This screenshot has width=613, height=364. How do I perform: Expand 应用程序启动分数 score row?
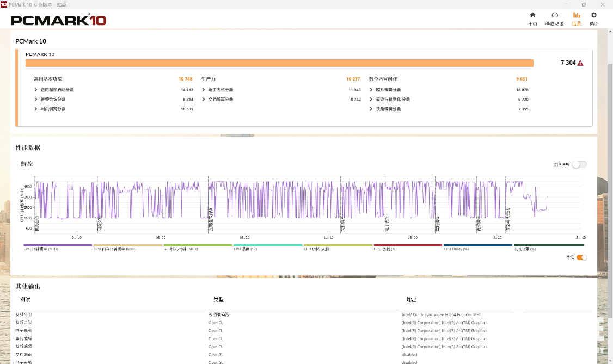point(36,90)
